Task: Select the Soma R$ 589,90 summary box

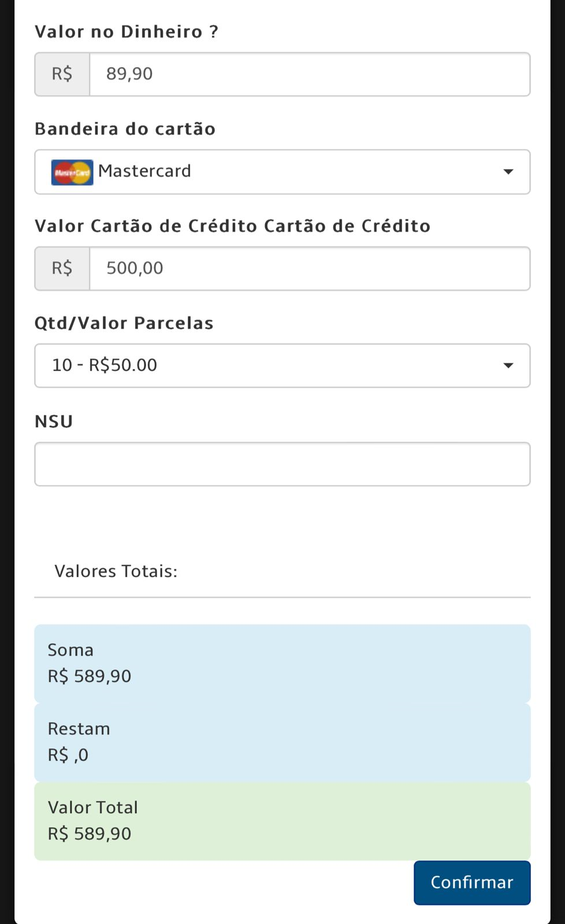Action: coord(282,663)
